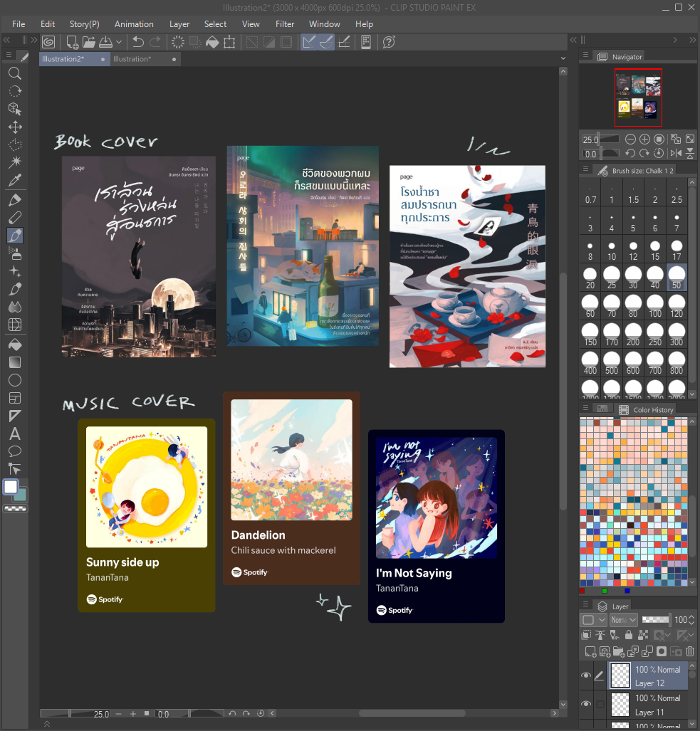The width and height of the screenshot is (700, 731).
Task: Activate the Auto select magic wand tool
Action: click(x=14, y=163)
